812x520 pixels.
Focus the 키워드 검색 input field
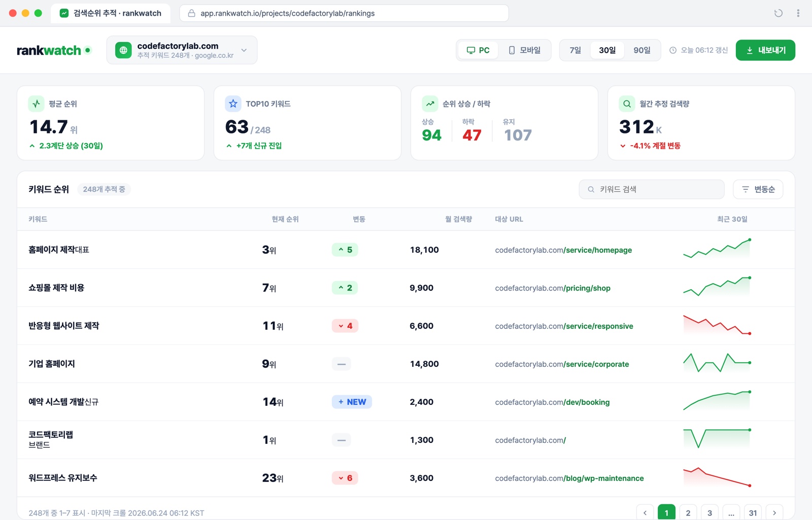pos(652,189)
